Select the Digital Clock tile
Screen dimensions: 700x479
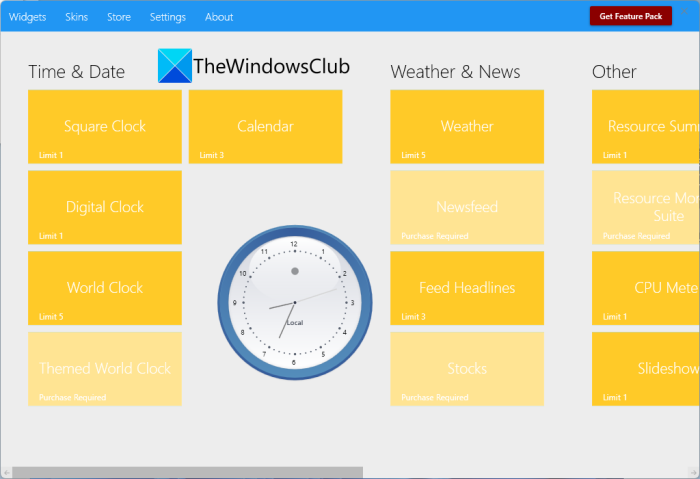click(105, 208)
